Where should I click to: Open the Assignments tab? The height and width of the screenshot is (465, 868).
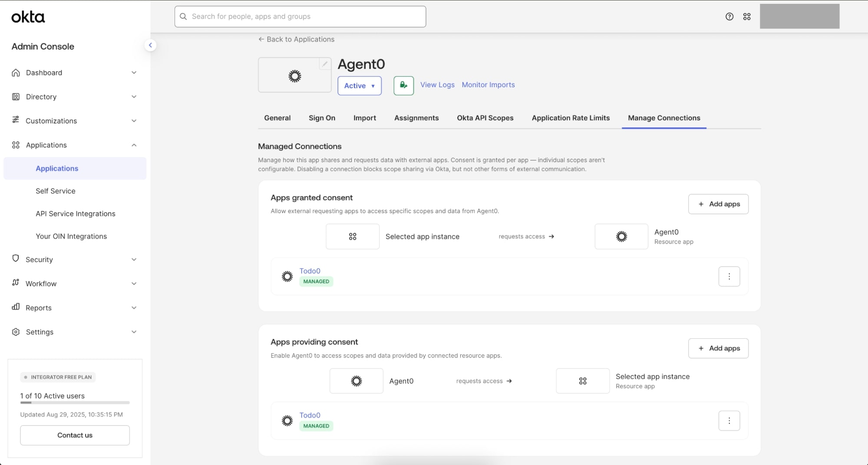click(416, 118)
